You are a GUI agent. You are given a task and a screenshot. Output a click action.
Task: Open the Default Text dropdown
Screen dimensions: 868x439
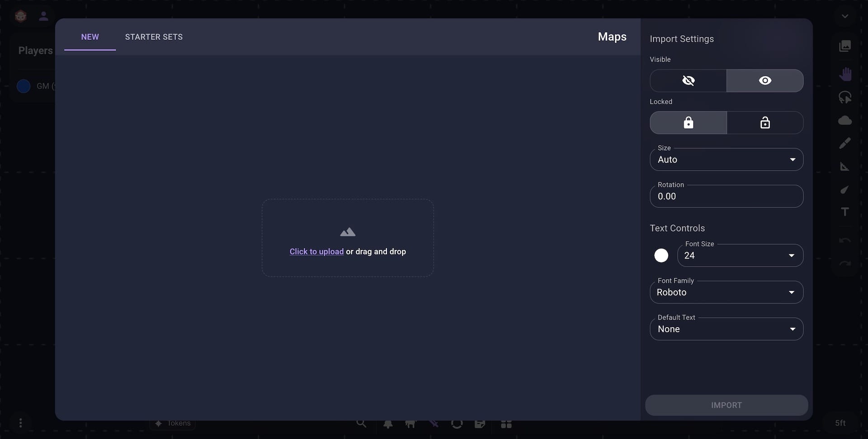point(726,329)
